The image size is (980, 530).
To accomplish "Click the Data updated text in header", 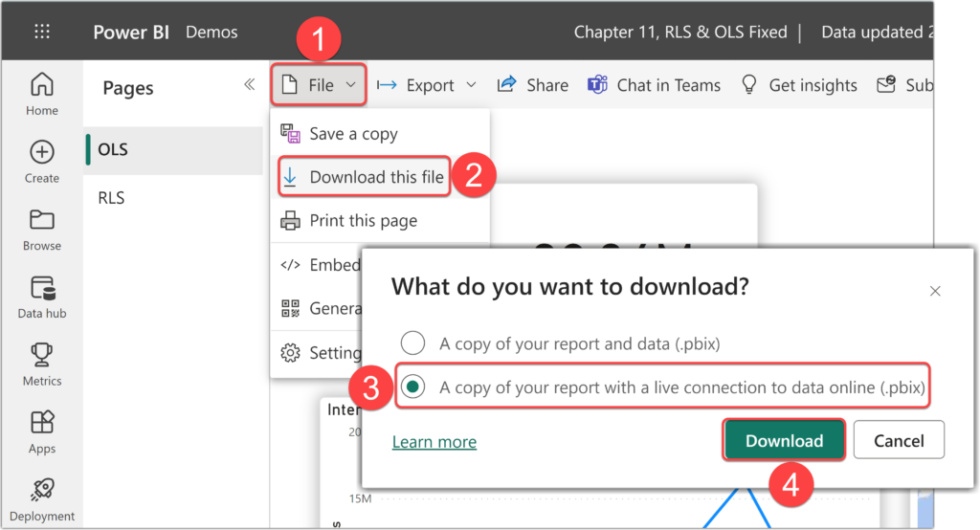I will (x=877, y=32).
